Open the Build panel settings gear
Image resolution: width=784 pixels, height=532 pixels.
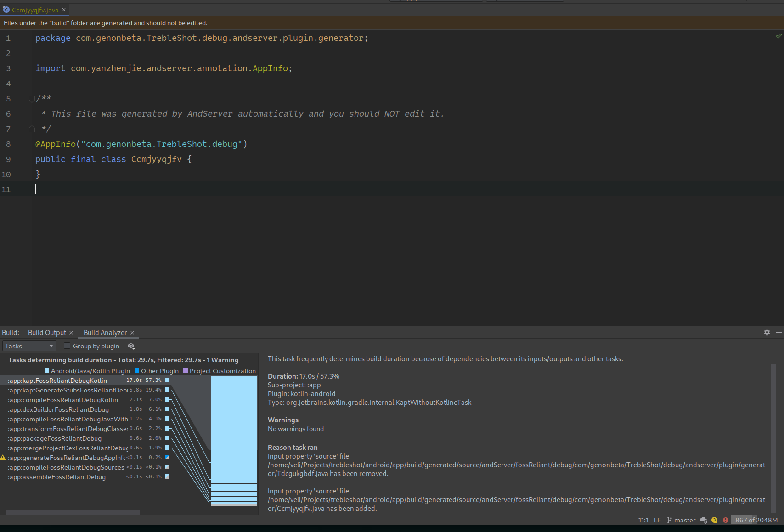(767, 332)
